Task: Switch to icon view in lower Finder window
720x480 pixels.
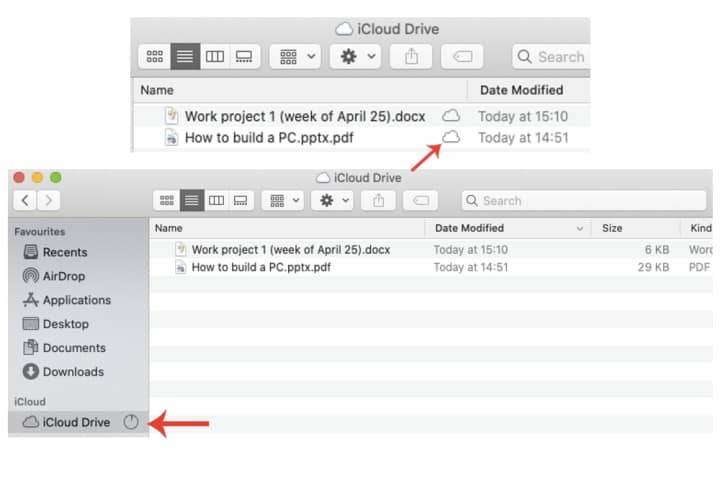Action: click(x=167, y=200)
